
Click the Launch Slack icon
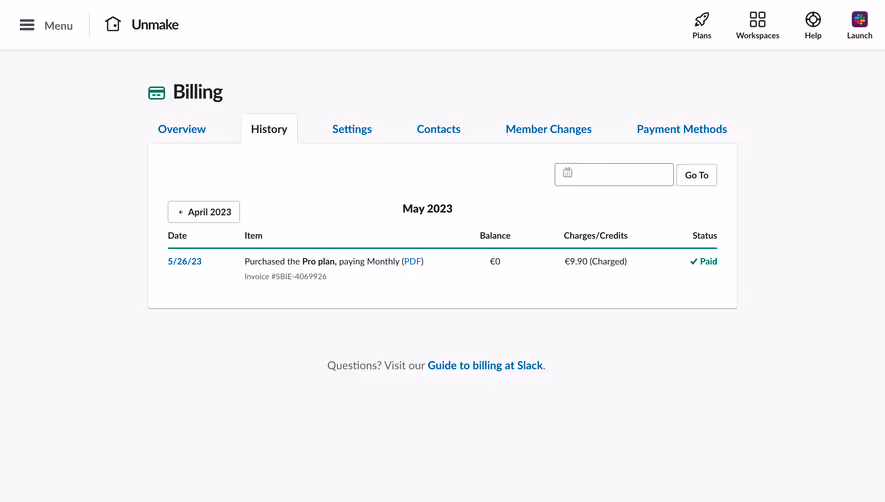coord(860,20)
